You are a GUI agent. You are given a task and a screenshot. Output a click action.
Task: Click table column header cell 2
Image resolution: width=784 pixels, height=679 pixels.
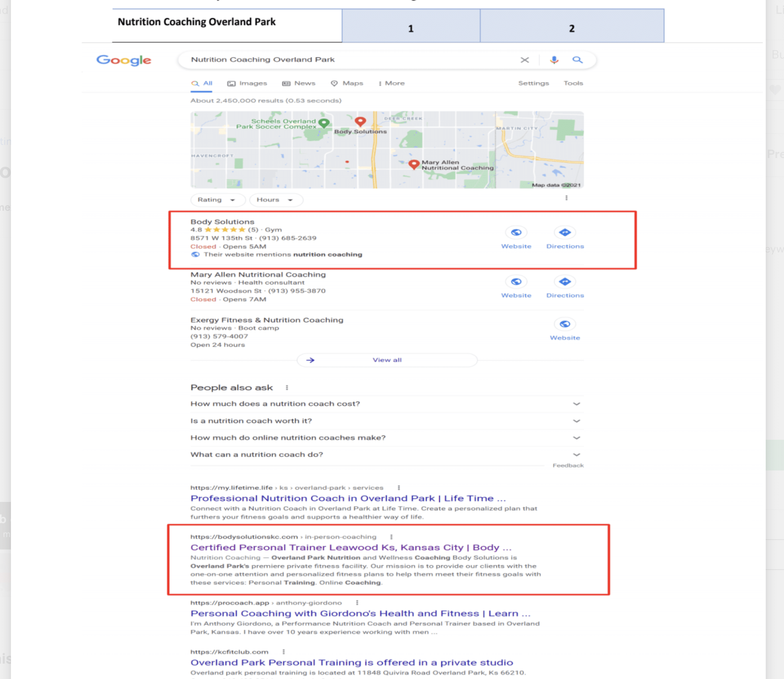tap(572, 26)
